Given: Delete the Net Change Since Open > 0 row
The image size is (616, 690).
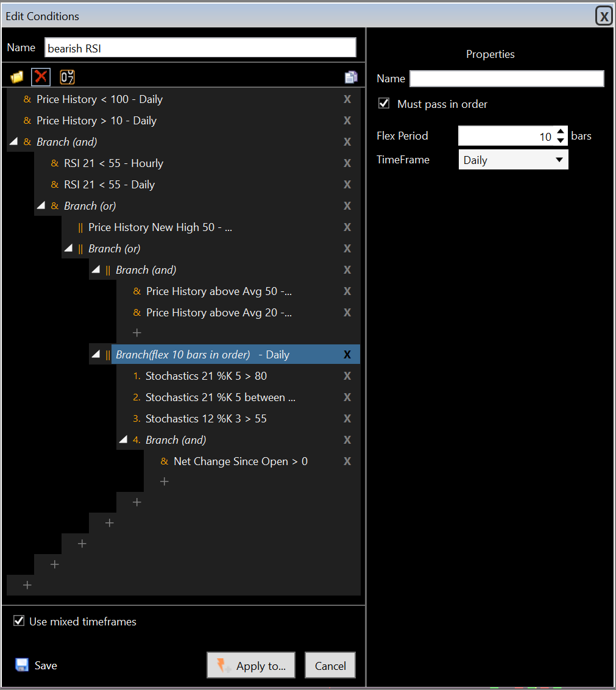Looking at the screenshot, I should pyautogui.click(x=347, y=461).
